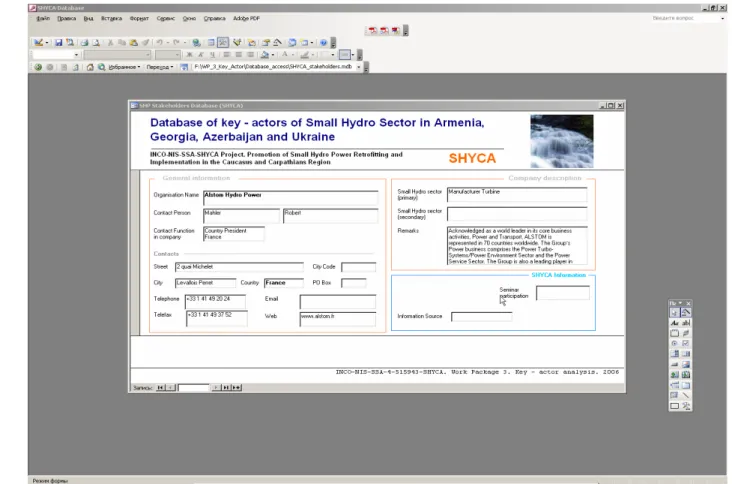Screen dimensions: 732x484
Task: Click the Paste clipboard icon
Action: tap(134, 42)
